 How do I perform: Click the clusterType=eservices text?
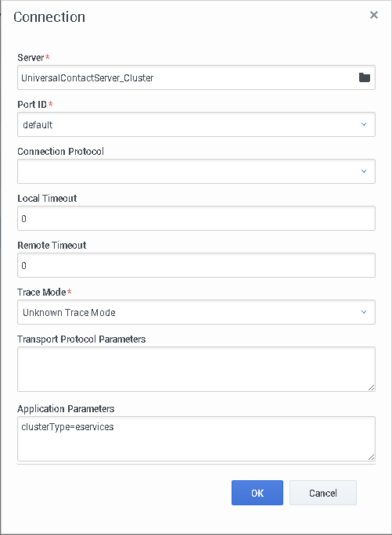tap(67, 426)
